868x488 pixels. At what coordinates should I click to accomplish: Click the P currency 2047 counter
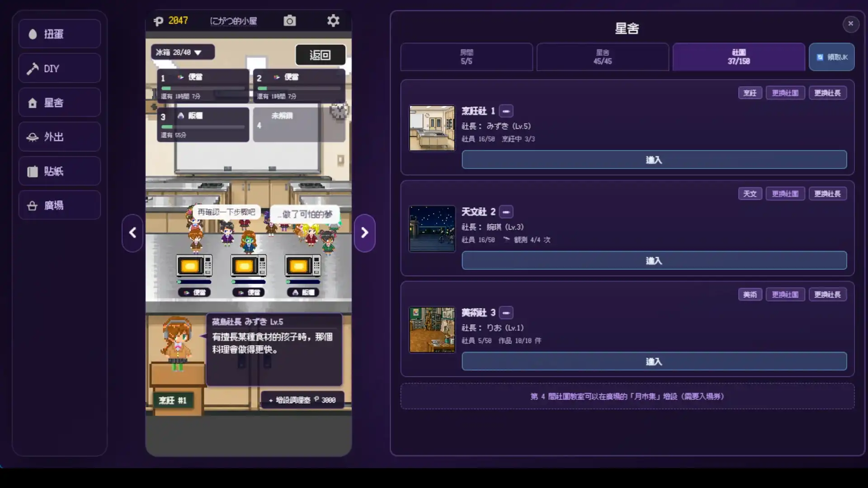[171, 21]
